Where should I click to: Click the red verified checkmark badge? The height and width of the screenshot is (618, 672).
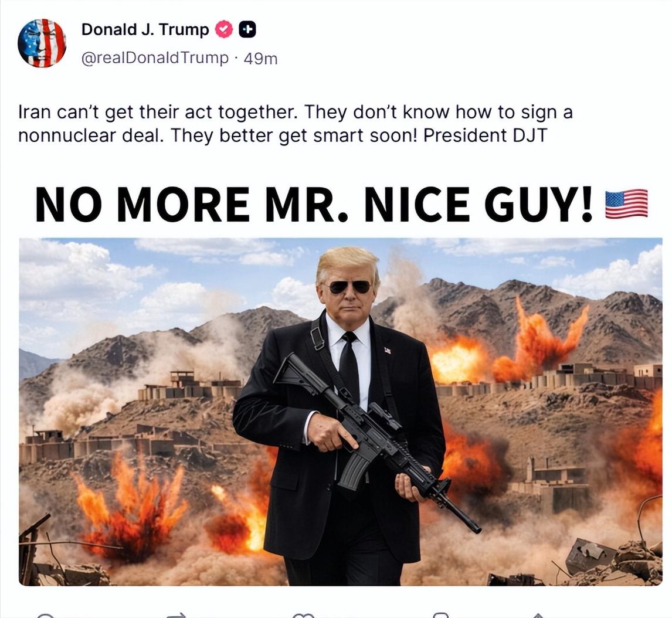pos(224,29)
